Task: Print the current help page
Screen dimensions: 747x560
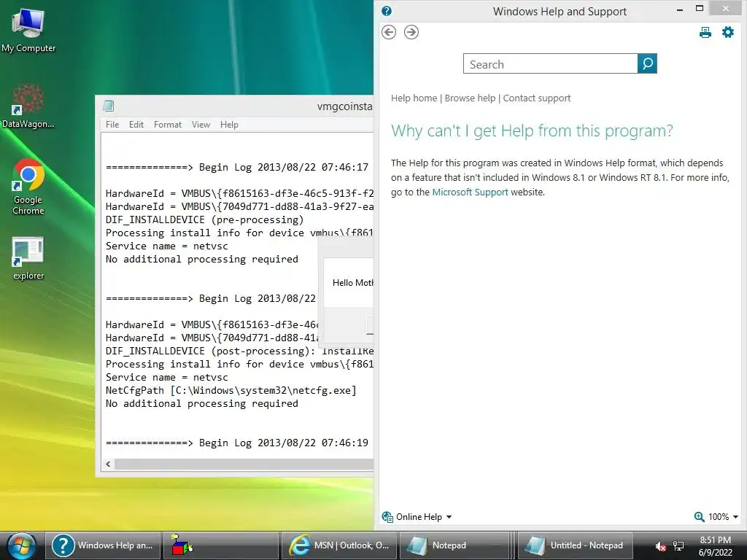Action: click(705, 32)
